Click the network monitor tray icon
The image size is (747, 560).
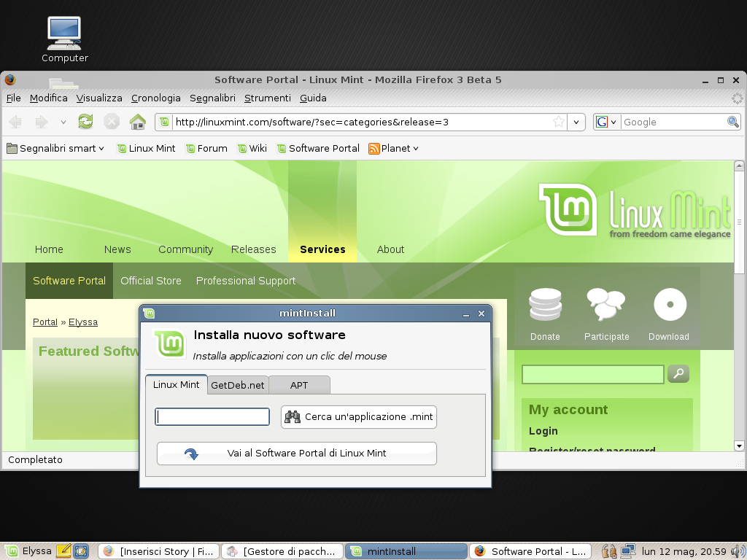pos(627,551)
